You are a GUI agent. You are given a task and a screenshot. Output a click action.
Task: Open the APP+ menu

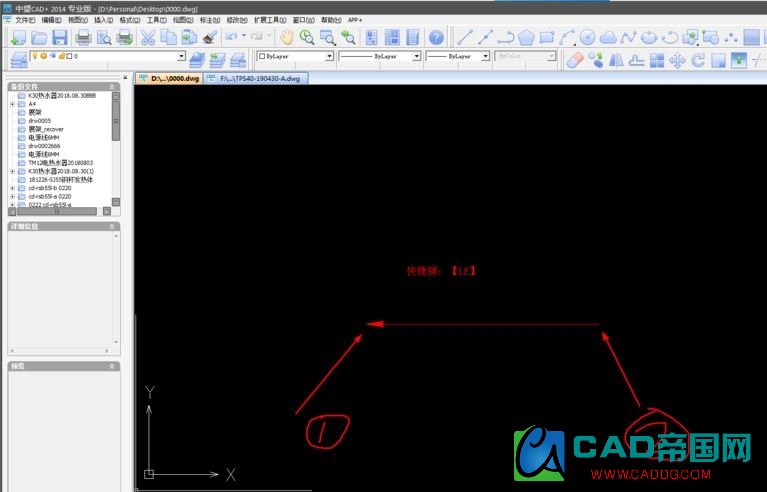pos(355,20)
